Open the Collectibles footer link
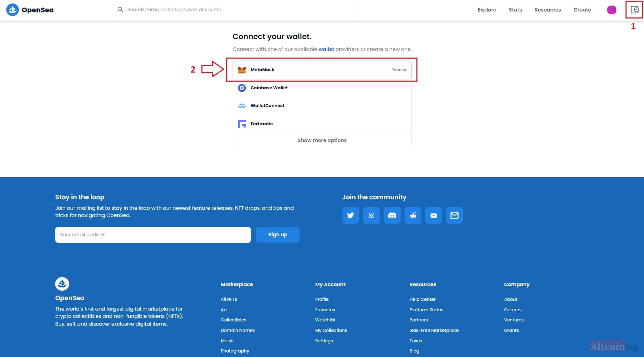 234,320
